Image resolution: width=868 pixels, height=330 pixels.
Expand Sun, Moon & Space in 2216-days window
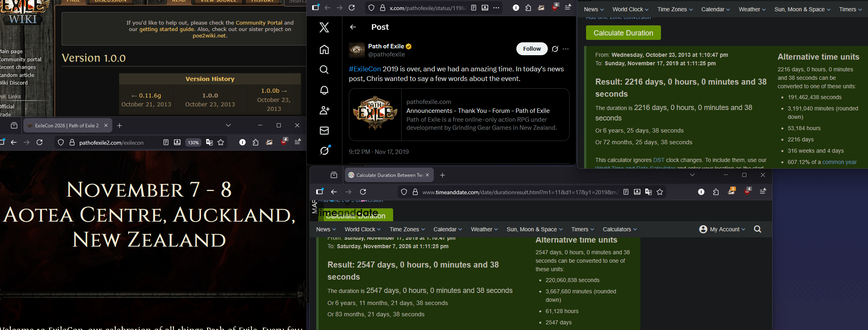tap(802, 9)
